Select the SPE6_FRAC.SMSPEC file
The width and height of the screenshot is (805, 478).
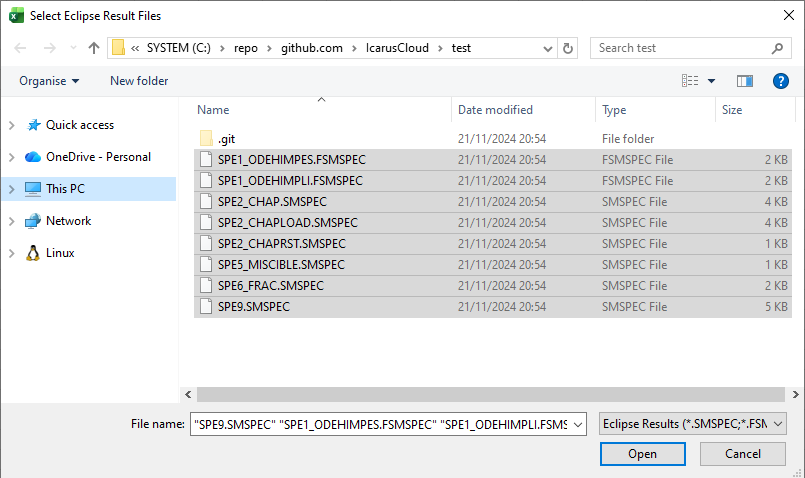[493, 286]
